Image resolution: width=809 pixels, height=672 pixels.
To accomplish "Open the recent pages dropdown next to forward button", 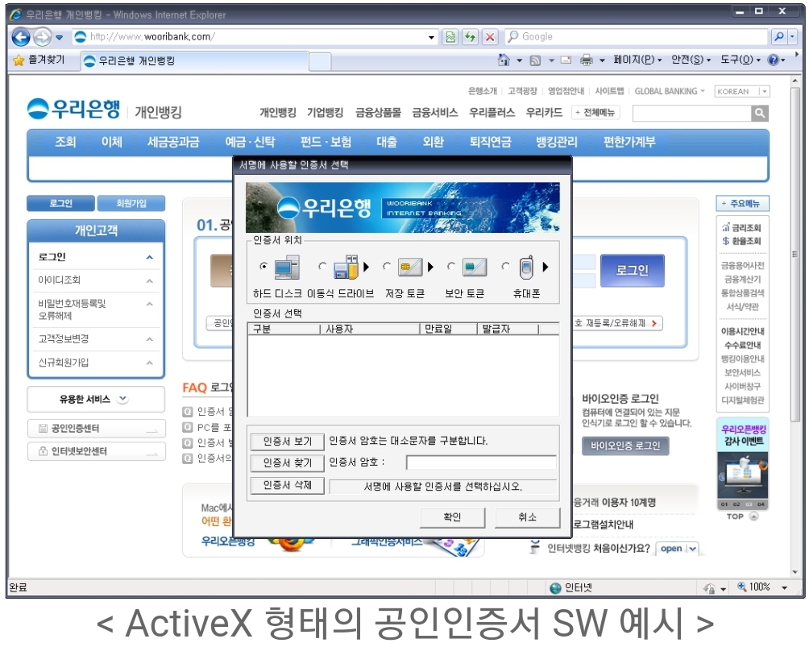I will [x=60, y=37].
